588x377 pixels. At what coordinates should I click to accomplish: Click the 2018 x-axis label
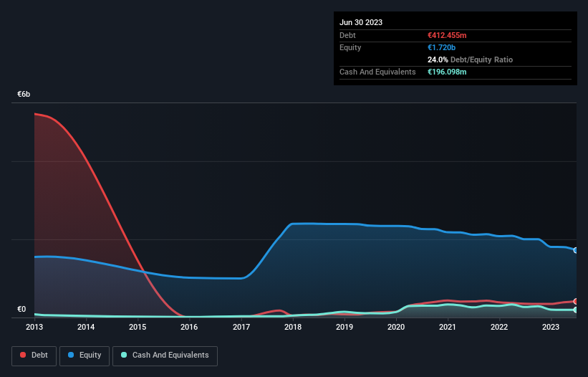pyautogui.click(x=293, y=327)
